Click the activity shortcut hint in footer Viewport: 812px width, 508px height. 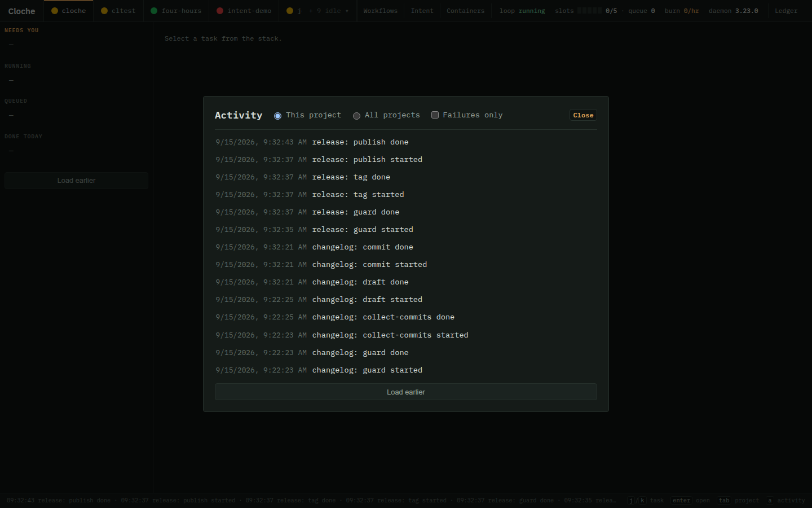pos(785,500)
